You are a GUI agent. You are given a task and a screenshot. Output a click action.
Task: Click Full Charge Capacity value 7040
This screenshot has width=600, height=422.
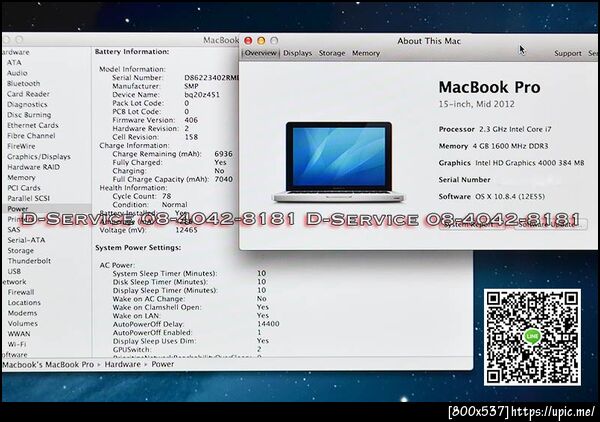(223, 179)
